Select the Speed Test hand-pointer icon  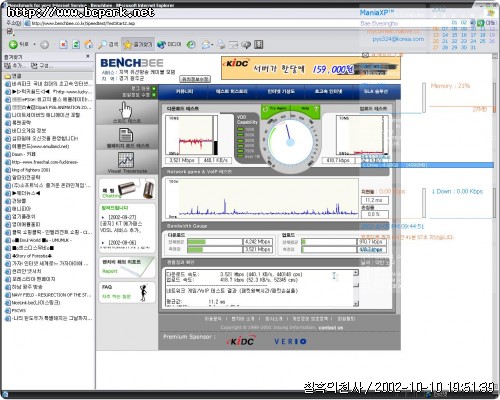coord(127,112)
